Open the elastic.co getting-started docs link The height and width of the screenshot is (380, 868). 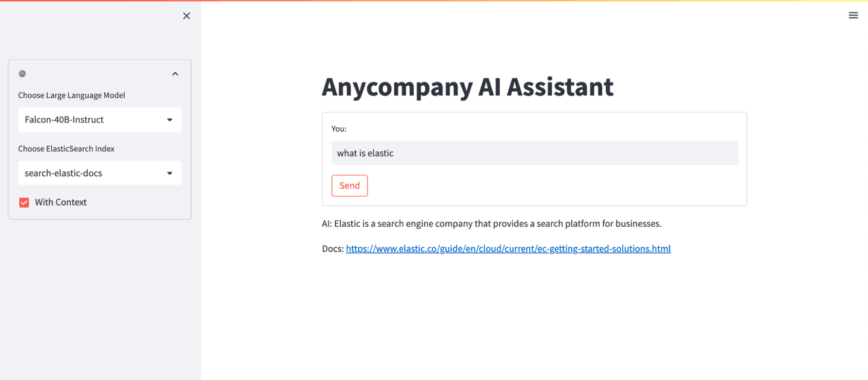(x=508, y=249)
